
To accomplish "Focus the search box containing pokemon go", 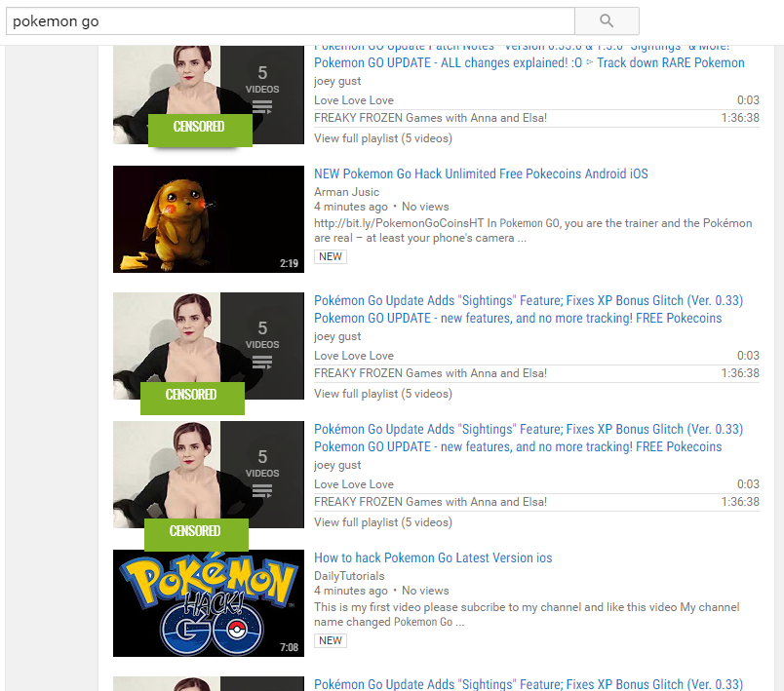I will [291, 21].
